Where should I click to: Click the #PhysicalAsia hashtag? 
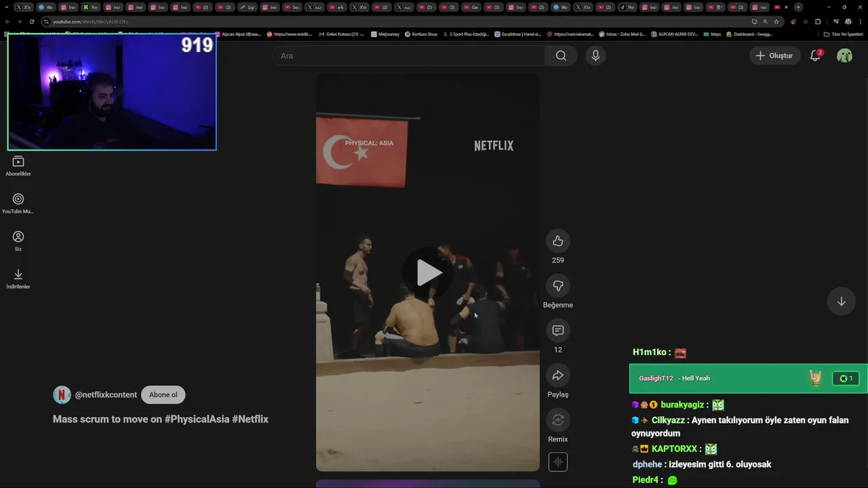pyautogui.click(x=197, y=419)
